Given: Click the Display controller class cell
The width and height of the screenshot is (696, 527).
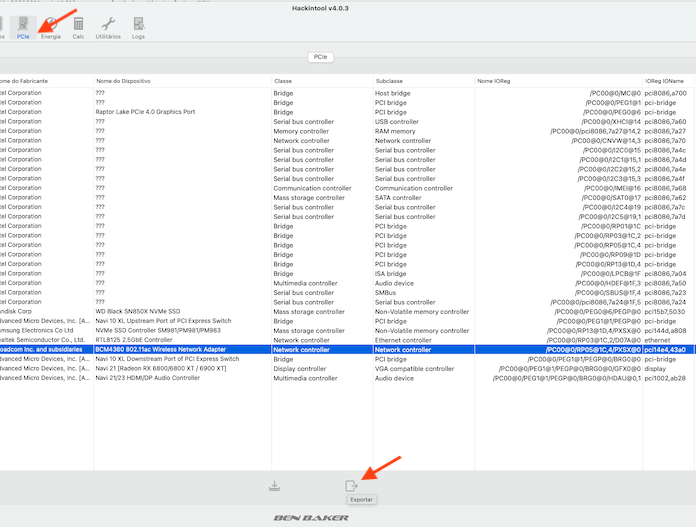Looking at the screenshot, I should (300, 369).
